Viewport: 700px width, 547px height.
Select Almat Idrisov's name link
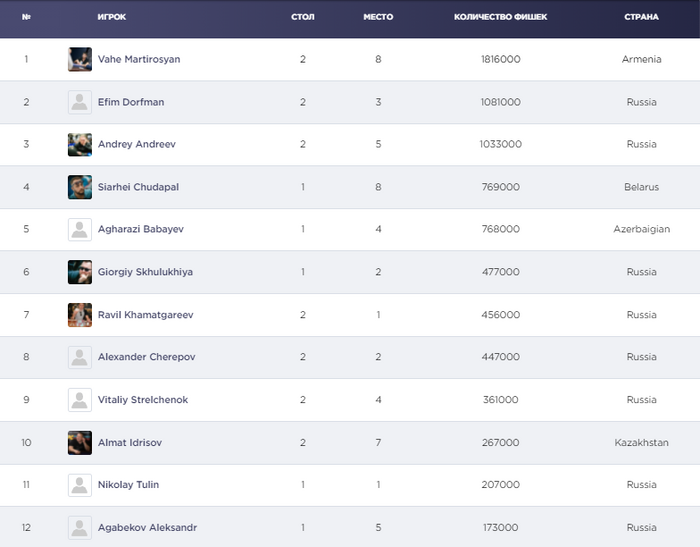point(128,442)
